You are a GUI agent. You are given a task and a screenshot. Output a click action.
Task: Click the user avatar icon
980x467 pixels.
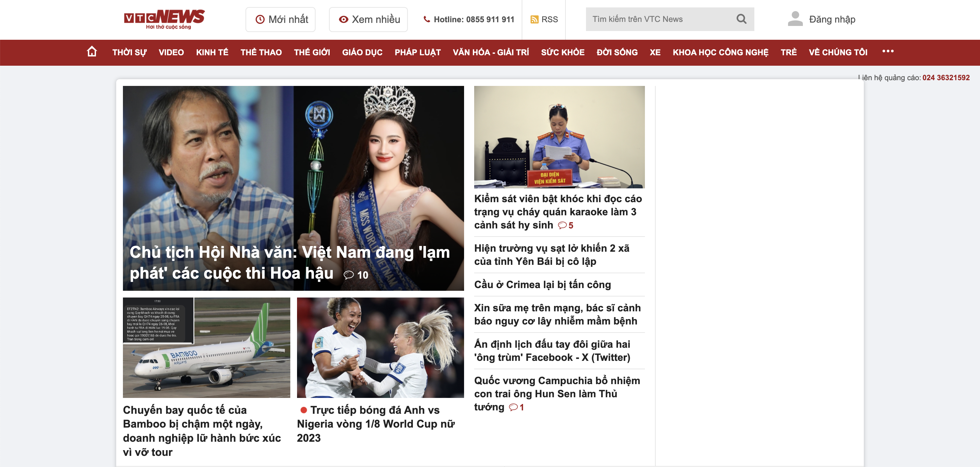pos(795,19)
